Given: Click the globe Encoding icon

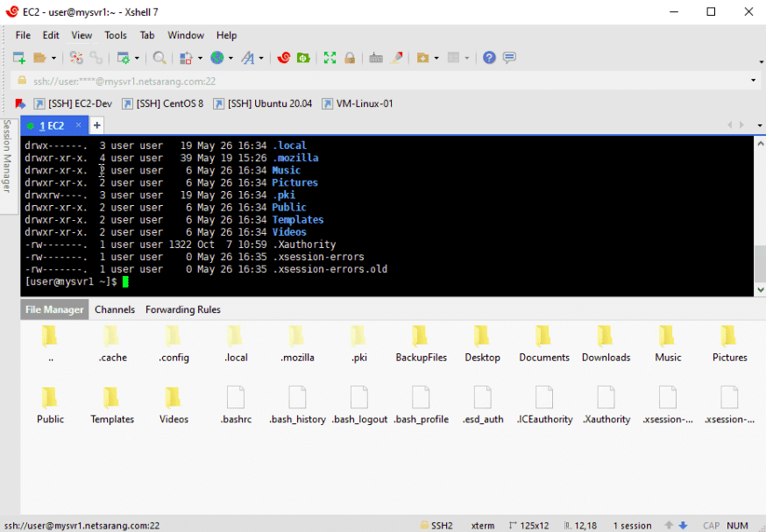Looking at the screenshot, I should (x=216, y=58).
